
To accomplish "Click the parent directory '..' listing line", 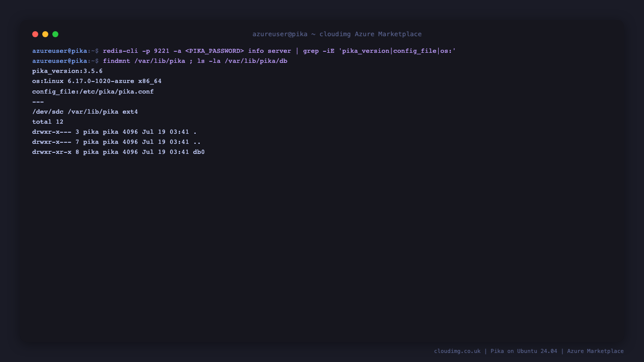I will coord(116,142).
